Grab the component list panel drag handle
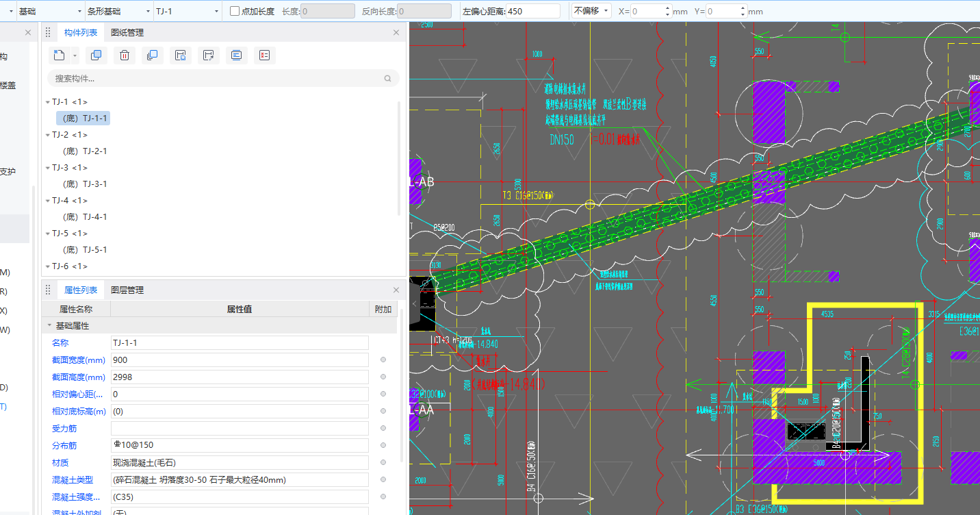This screenshot has width=980, height=515. coord(48,32)
